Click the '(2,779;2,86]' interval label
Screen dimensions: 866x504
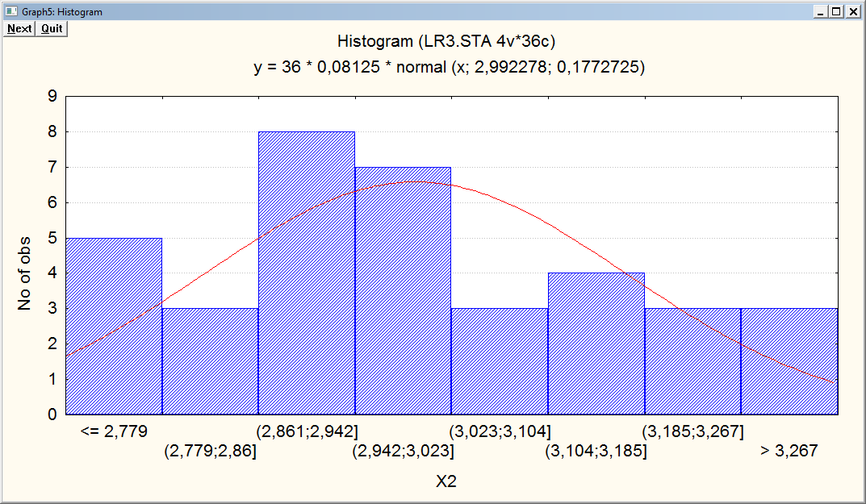tap(211, 451)
